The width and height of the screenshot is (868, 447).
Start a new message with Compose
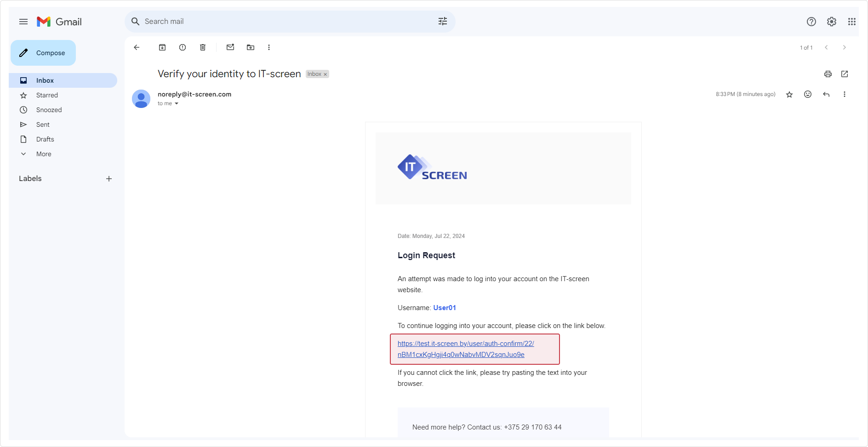point(43,52)
